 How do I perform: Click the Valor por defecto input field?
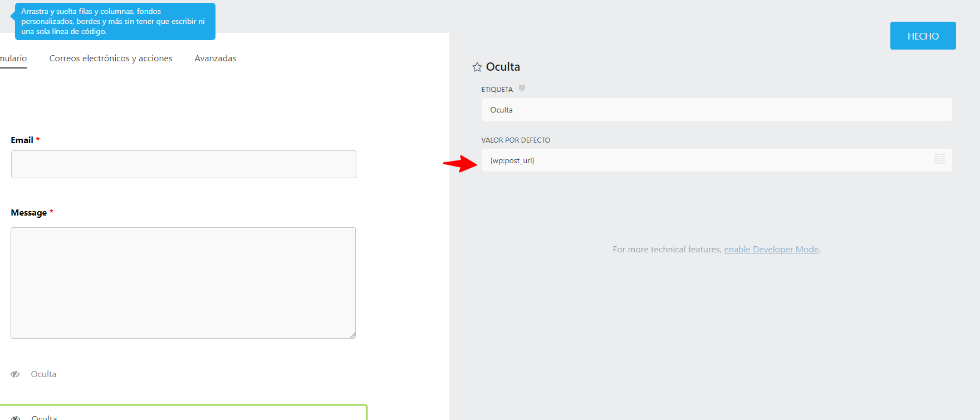pyautogui.click(x=717, y=160)
